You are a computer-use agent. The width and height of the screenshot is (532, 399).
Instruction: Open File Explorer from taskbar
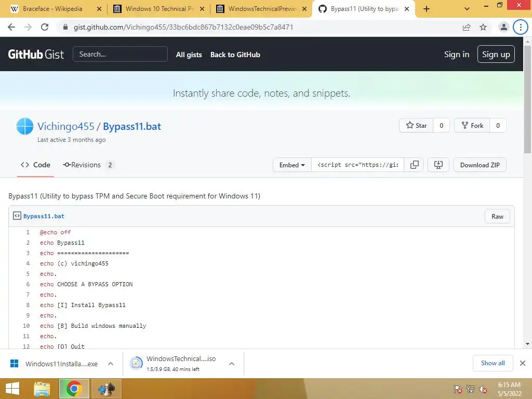point(42,389)
